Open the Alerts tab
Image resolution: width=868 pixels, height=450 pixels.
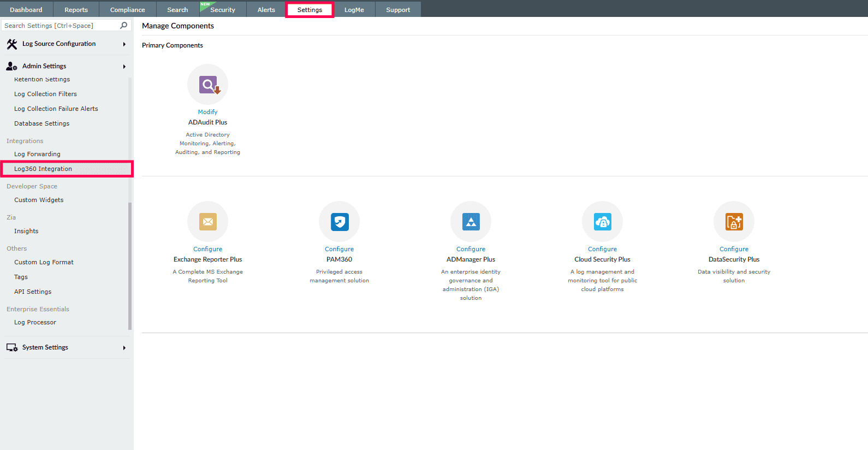(x=266, y=9)
